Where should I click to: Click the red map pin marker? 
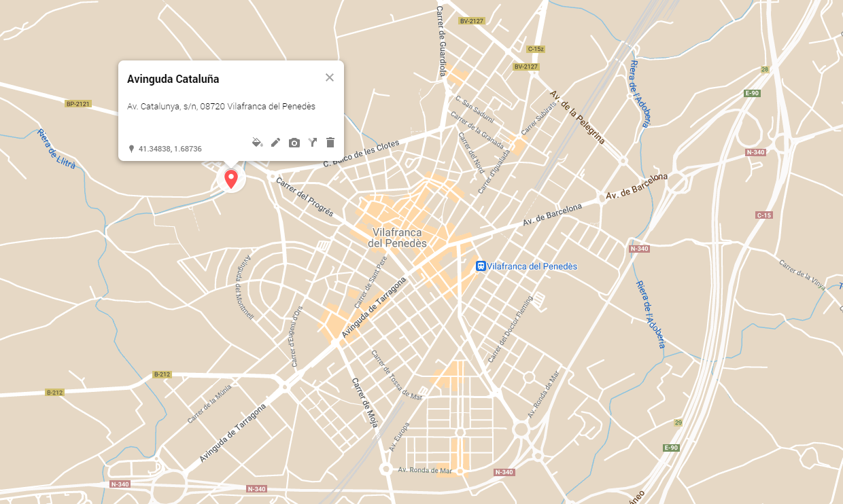[x=231, y=179]
